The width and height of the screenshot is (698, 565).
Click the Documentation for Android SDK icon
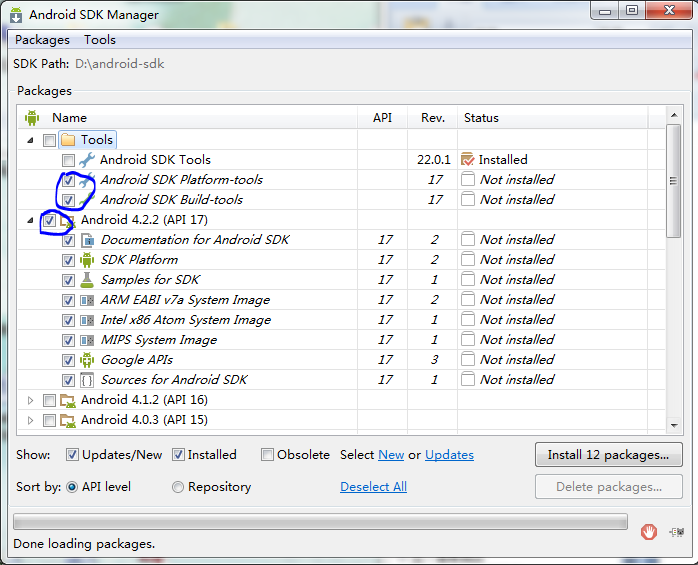[87, 240]
